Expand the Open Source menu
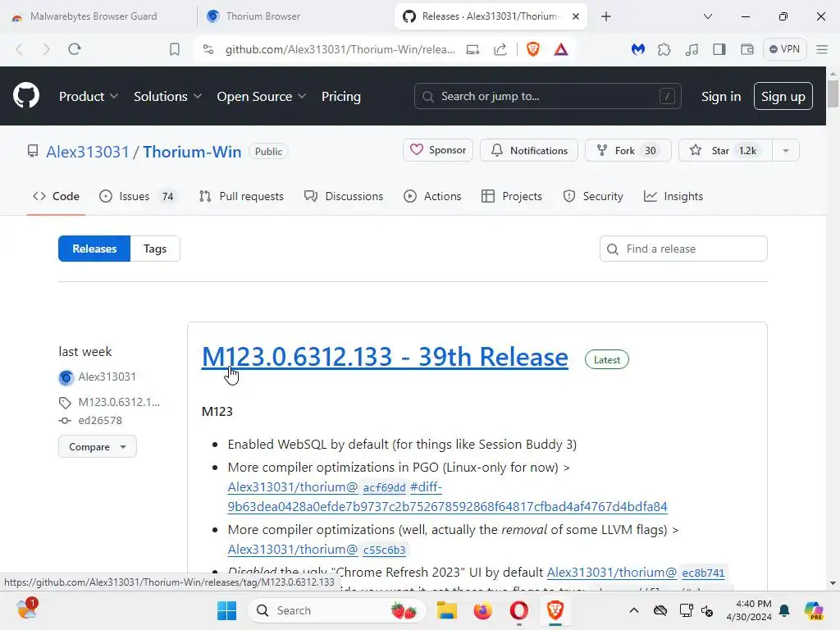 262,97
